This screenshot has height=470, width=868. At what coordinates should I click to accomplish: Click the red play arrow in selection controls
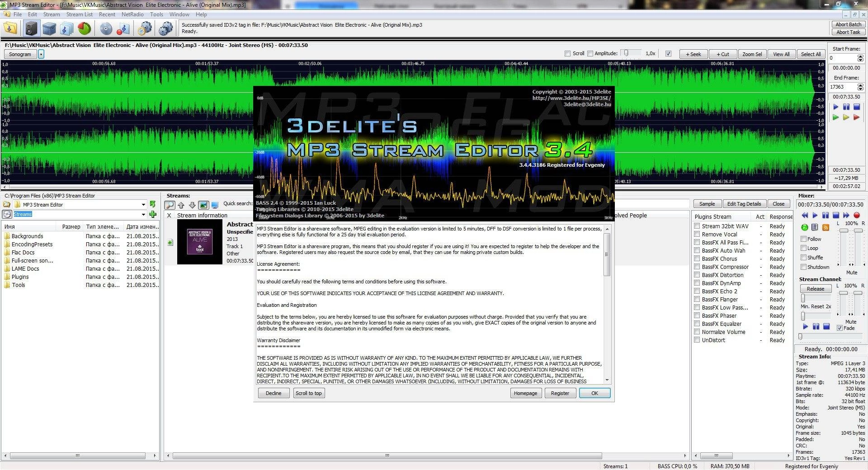(856, 117)
